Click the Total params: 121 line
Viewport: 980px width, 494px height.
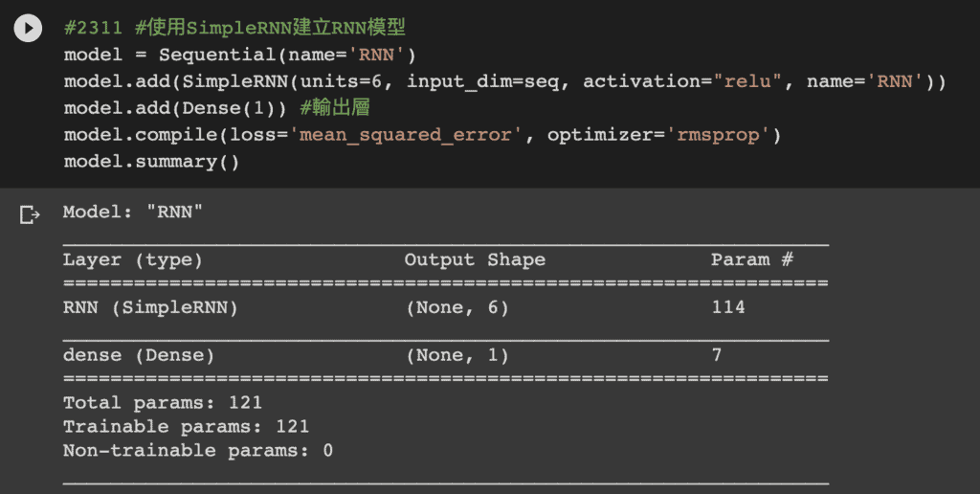tap(163, 403)
